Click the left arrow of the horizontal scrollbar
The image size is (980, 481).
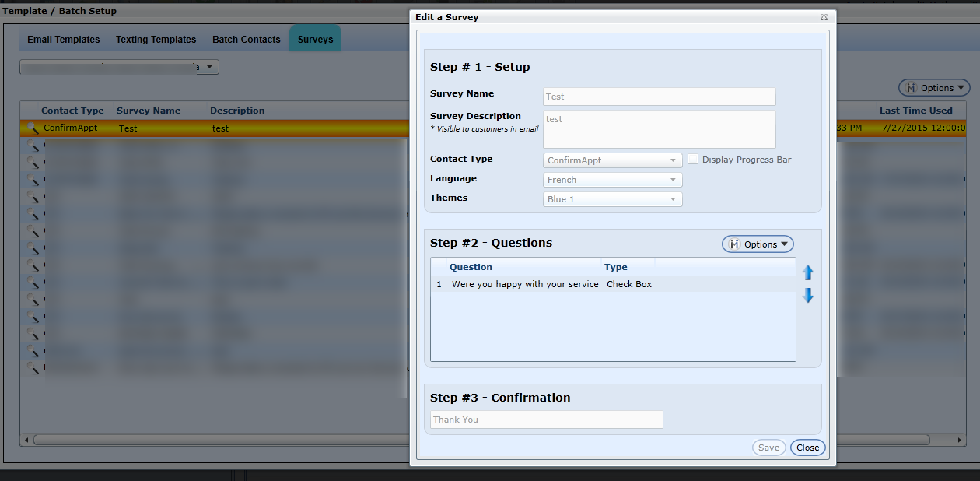(27, 440)
